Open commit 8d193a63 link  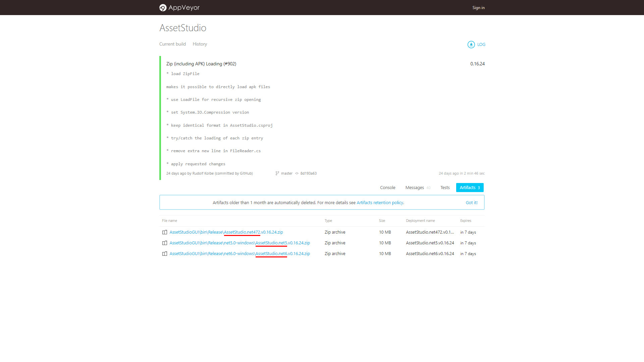308,173
